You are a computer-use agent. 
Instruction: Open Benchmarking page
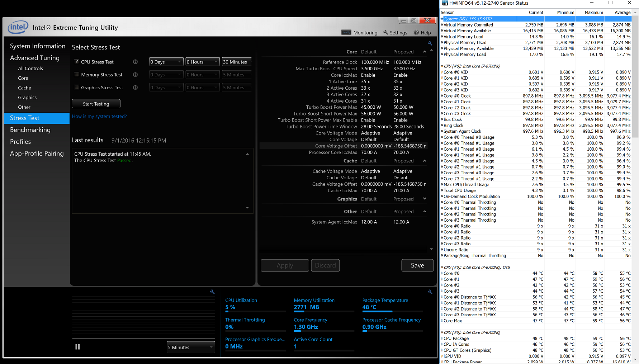coord(30,130)
